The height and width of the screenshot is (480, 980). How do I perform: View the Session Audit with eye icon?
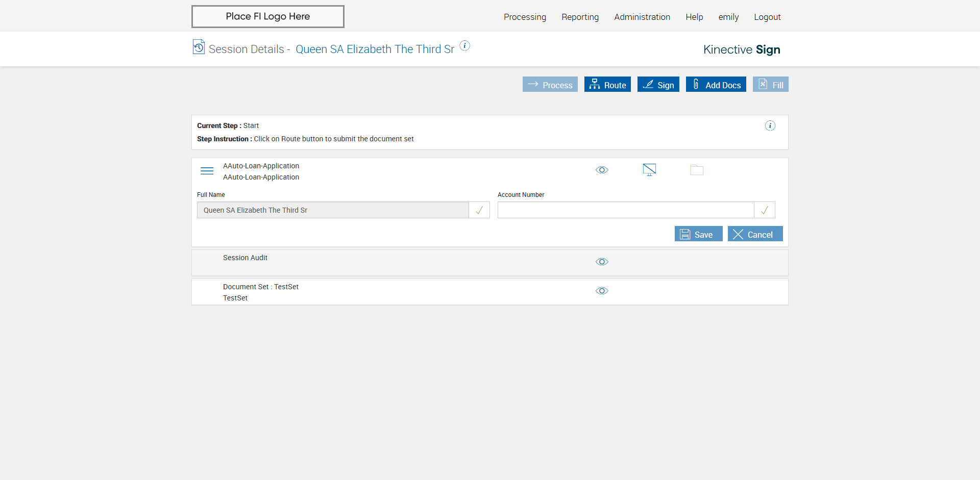tap(602, 262)
